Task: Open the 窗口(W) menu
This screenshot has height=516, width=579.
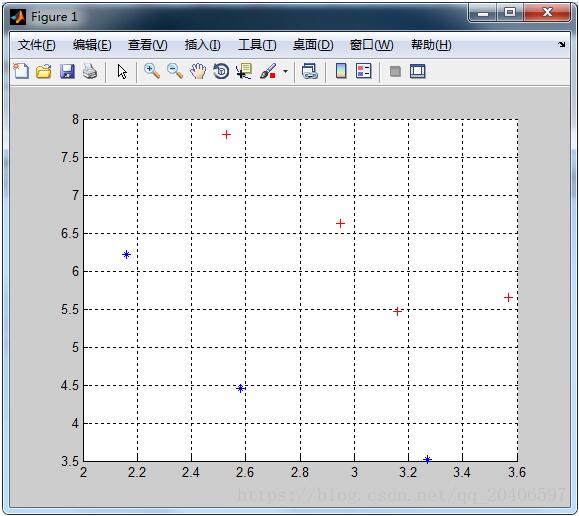Action: tap(371, 45)
